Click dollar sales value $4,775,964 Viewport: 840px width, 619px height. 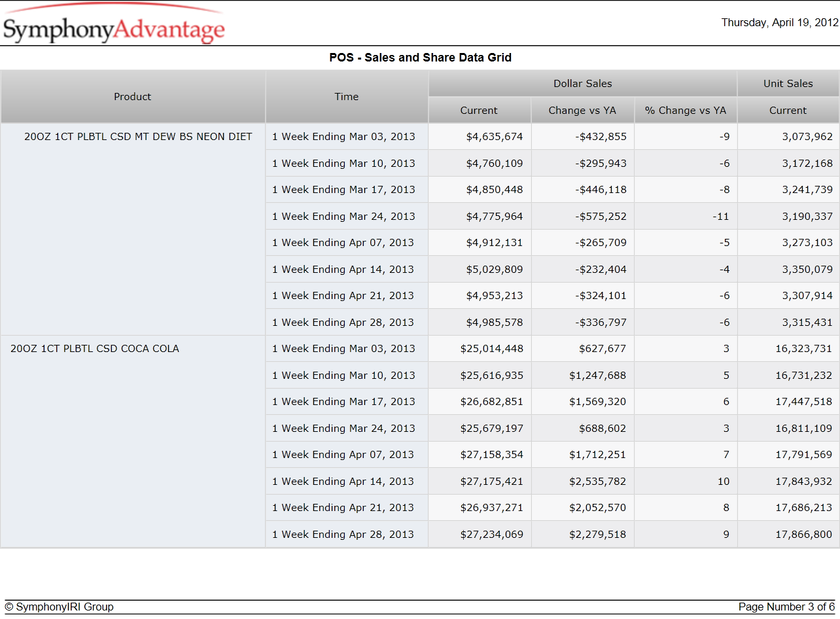(495, 217)
